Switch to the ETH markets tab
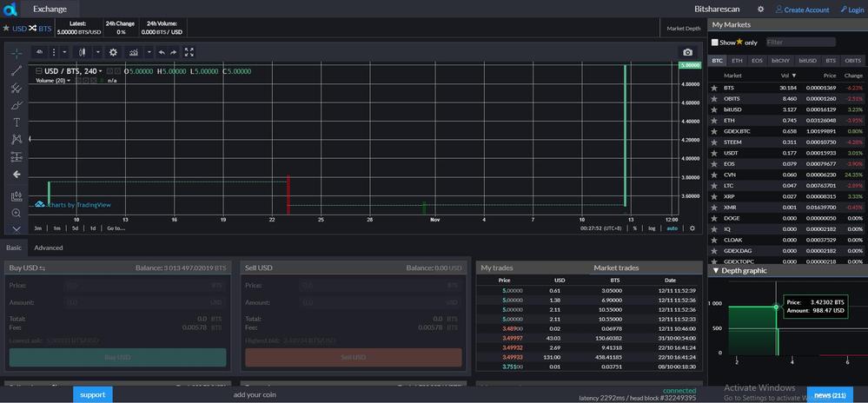Image resolution: width=868 pixels, height=403 pixels. (736, 60)
